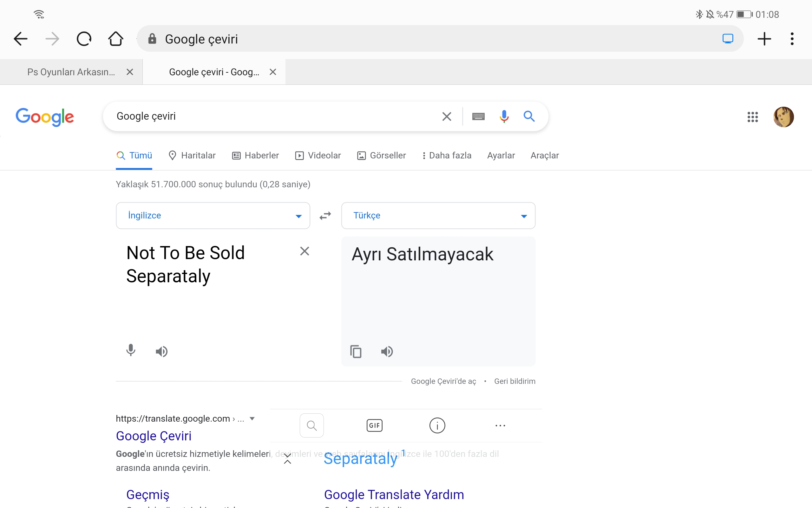Open the GIF button in keyboard toolbar
The height and width of the screenshot is (508, 812).
pos(375,425)
